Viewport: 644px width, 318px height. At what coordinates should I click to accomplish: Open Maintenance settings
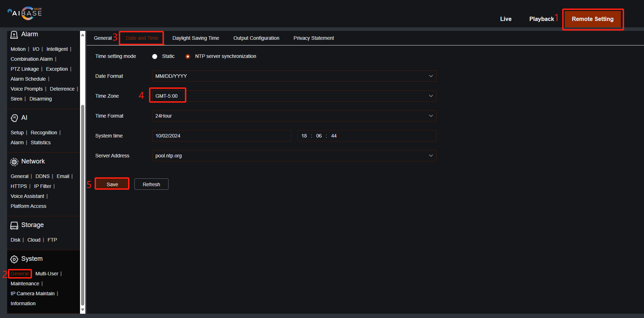click(x=25, y=284)
